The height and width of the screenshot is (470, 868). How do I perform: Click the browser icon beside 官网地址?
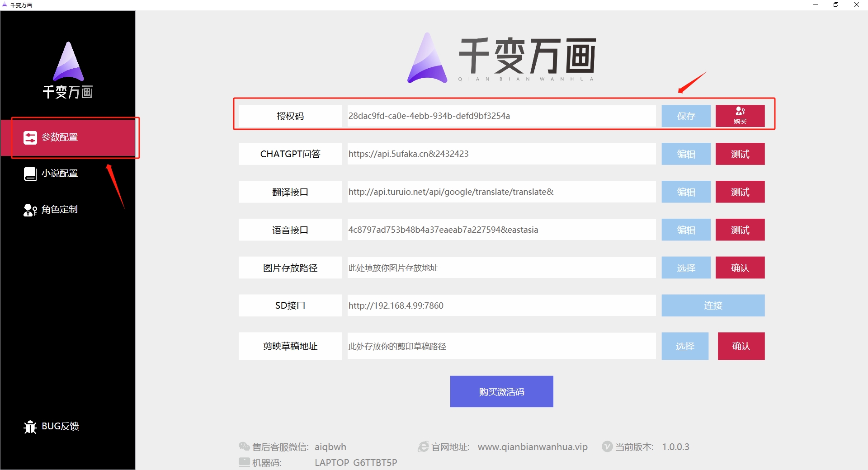423,446
